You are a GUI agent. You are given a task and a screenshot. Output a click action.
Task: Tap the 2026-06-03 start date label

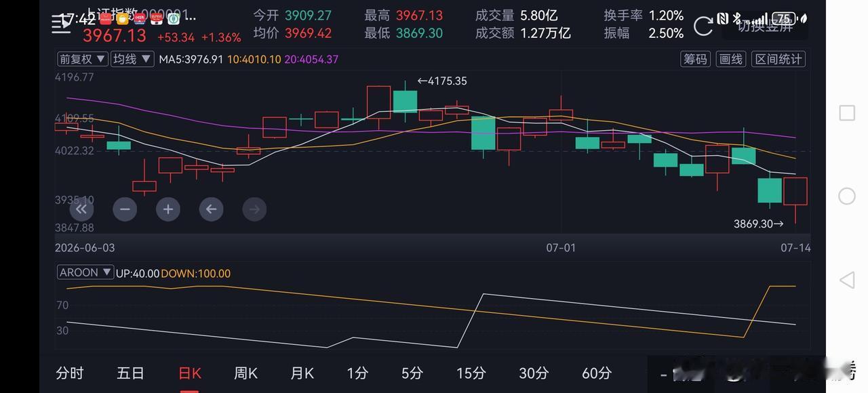(x=85, y=248)
